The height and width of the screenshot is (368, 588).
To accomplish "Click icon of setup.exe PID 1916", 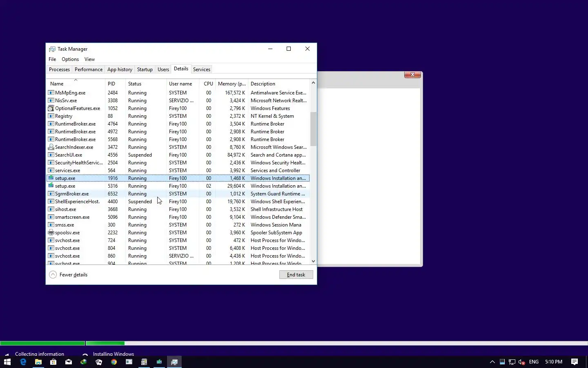I will point(51,178).
